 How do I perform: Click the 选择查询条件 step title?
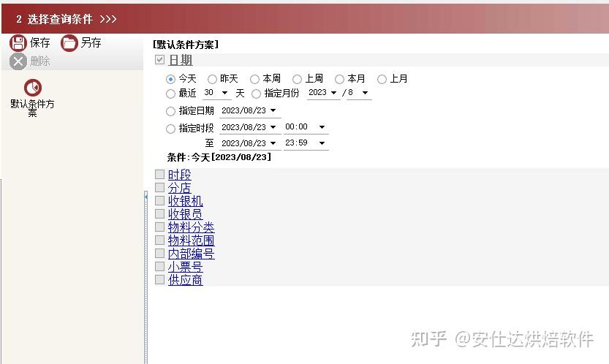coord(60,19)
